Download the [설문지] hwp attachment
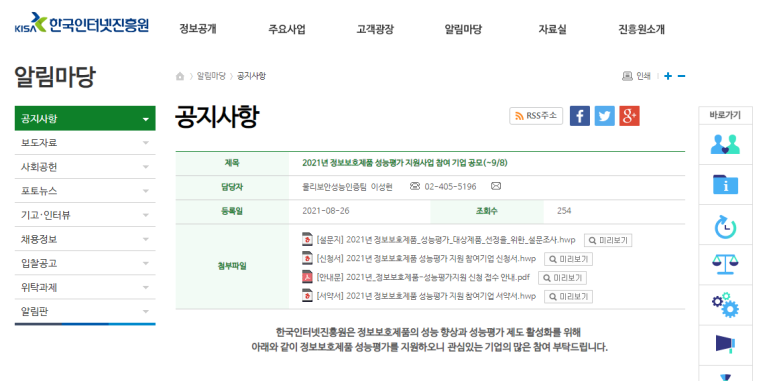 pos(446,240)
